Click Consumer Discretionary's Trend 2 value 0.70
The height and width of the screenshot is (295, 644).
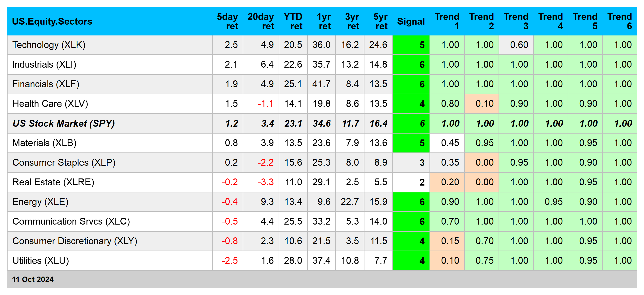coord(482,241)
